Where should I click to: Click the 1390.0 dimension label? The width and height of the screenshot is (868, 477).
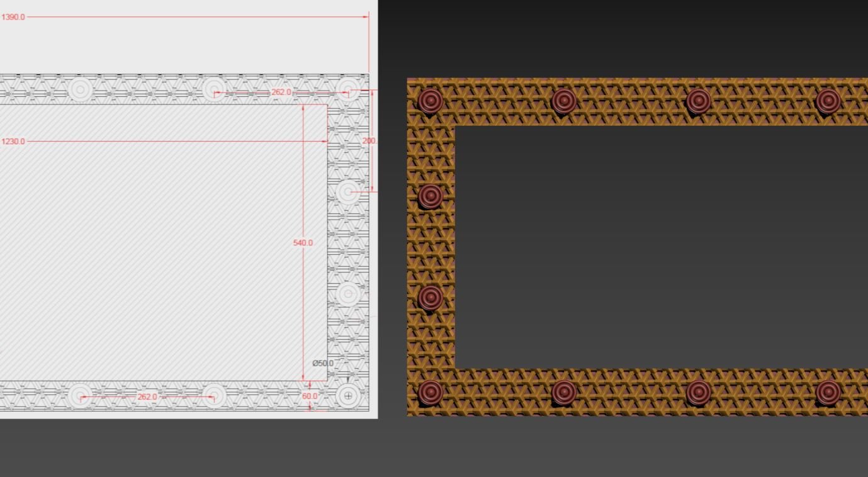(13, 17)
